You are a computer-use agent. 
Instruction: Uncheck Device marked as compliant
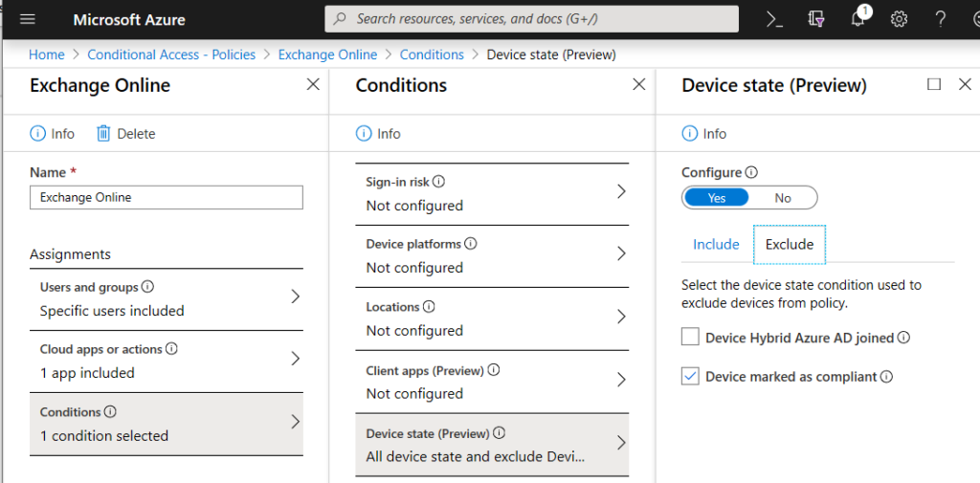click(x=690, y=376)
